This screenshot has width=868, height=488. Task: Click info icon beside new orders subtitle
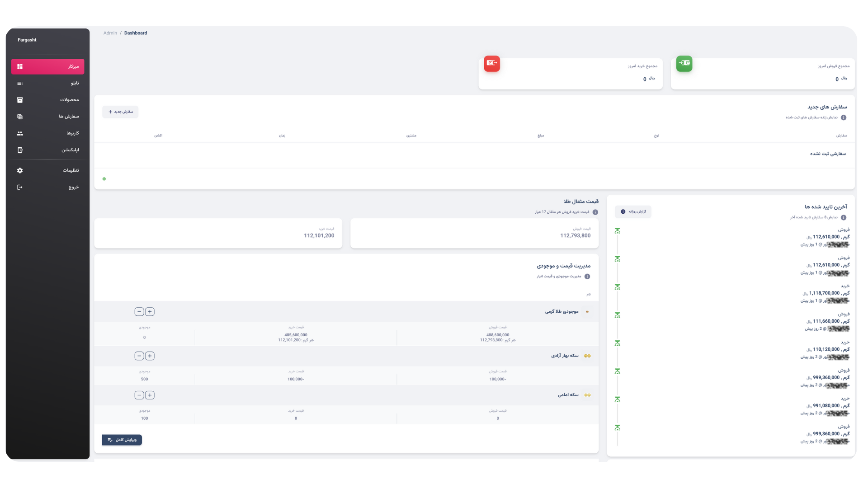tap(844, 117)
